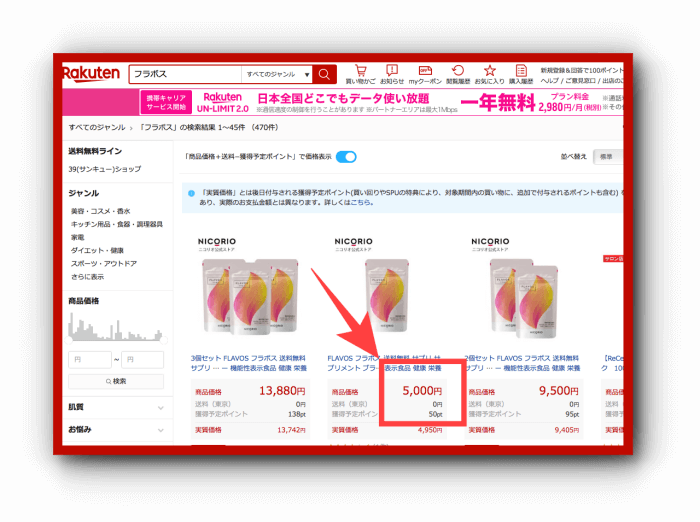
Task: Click the さらに表示 show more link
Action: [x=86, y=276]
